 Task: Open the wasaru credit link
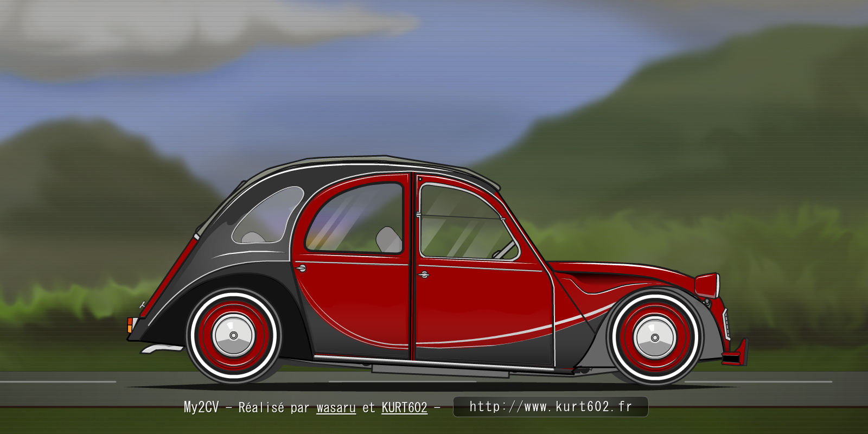coord(336,407)
